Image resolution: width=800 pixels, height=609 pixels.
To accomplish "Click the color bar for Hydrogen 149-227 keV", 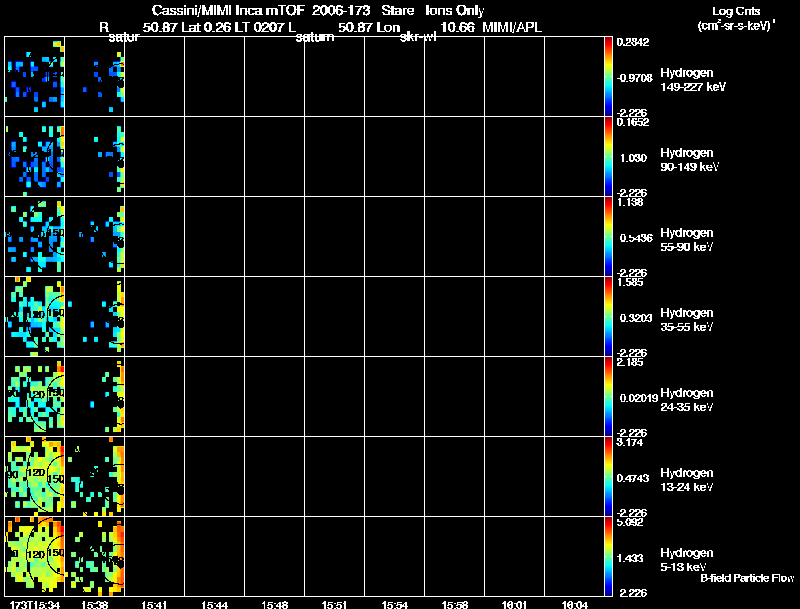I will [609, 76].
